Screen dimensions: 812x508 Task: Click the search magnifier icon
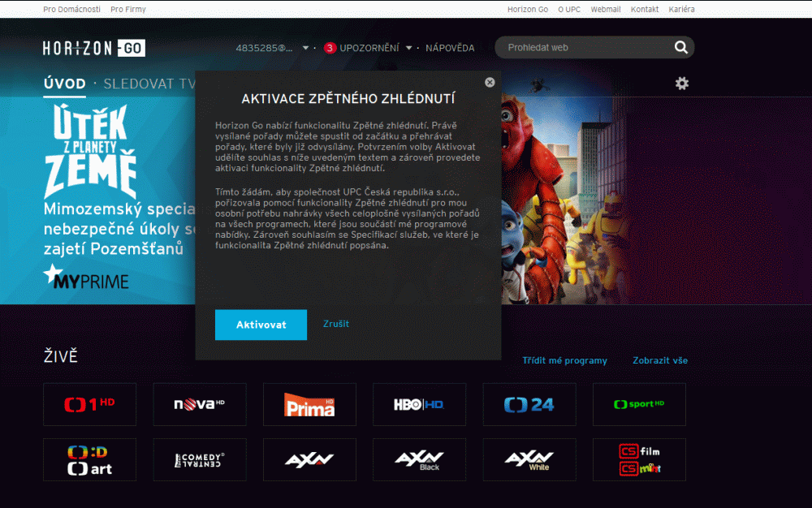681,48
